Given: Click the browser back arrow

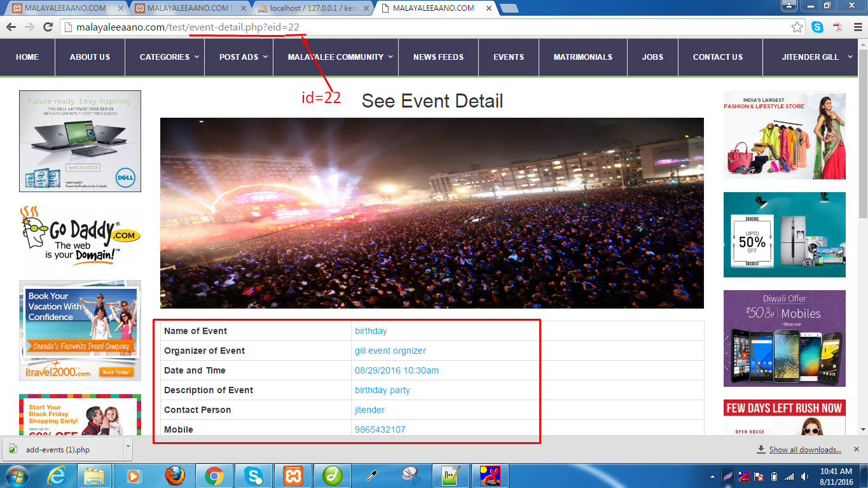Looking at the screenshot, I should pos(11,27).
